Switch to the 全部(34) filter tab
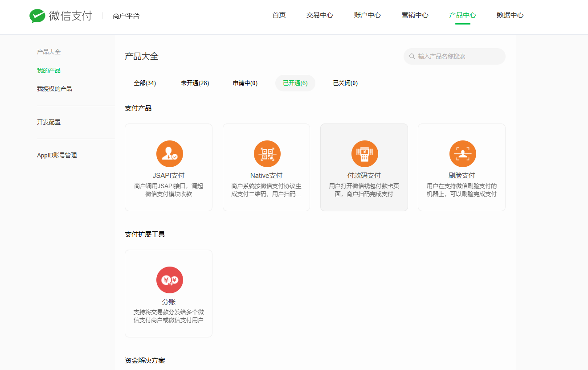Viewport: 588px width, 370px height. (145, 83)
